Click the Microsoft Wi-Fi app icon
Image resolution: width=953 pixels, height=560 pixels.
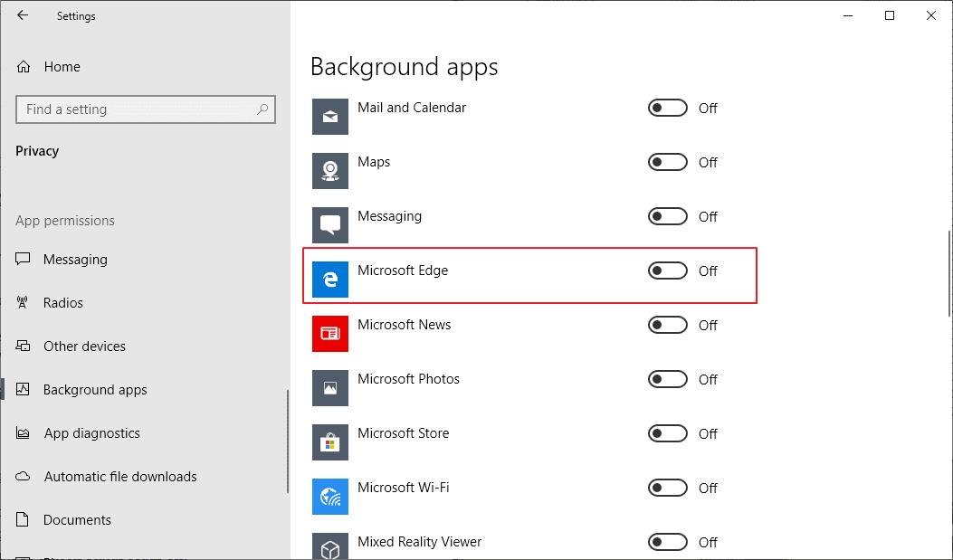(330, 496)
